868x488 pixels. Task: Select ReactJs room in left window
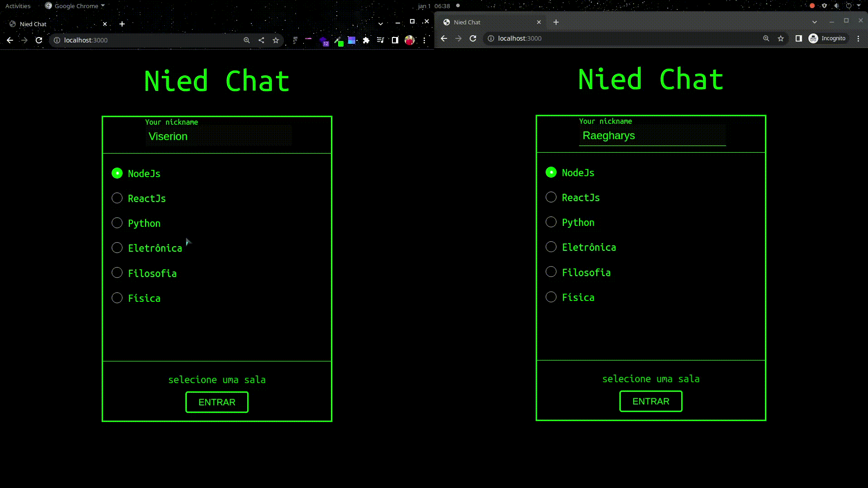[x=117, y=198]
